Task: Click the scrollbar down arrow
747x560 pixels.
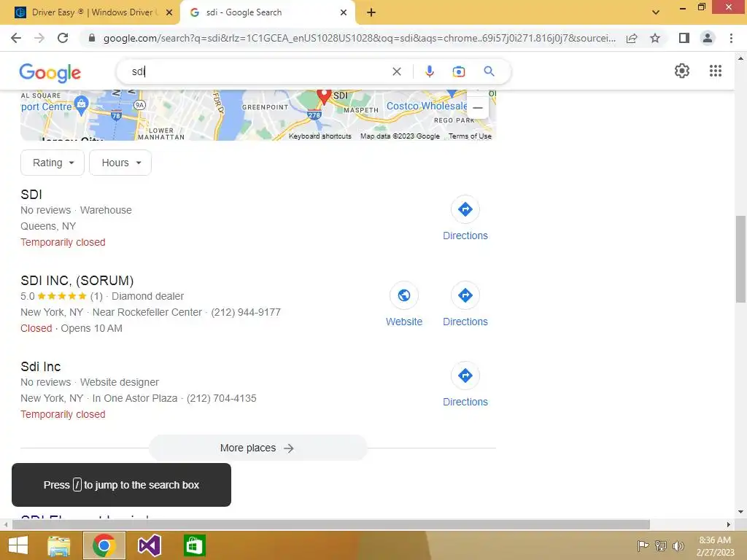Action: 740,513
